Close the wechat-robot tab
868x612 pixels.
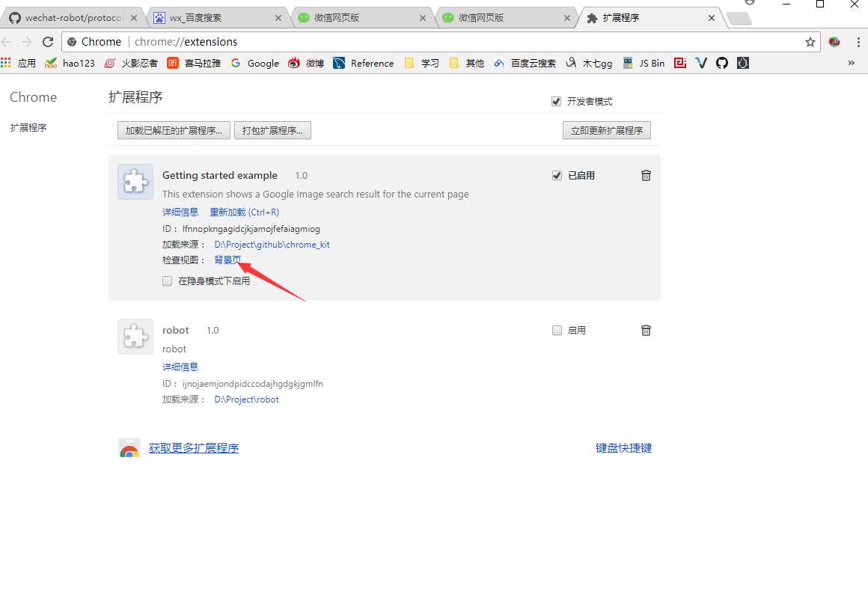pos(133,18)
